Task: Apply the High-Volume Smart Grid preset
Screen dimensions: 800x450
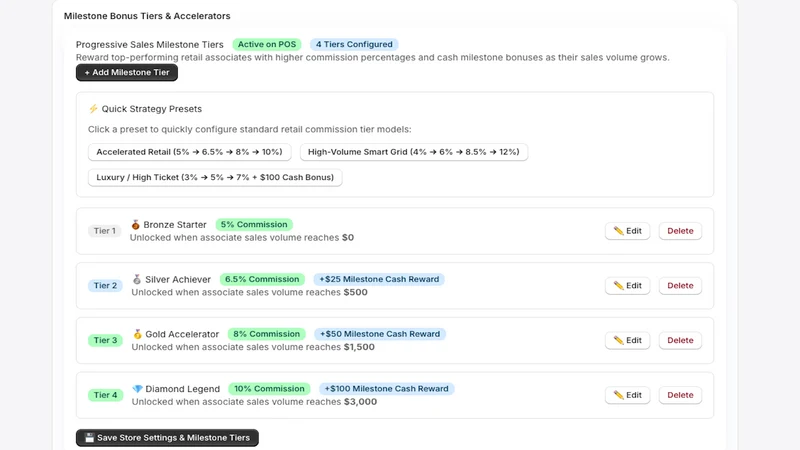Action: pos(414,152)
